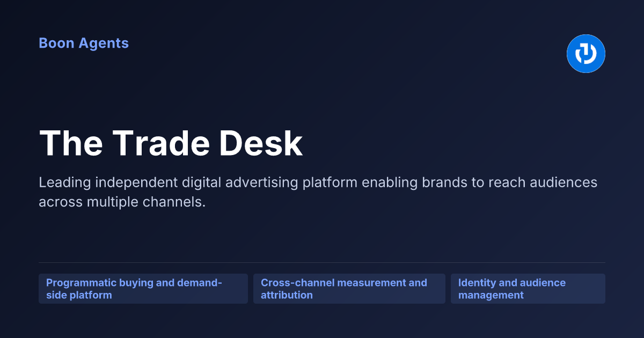Viewport: 644px width, 338px height.
Task: Click the Programmatic buying and demand-side platform tag
Action: coord(143,289)
